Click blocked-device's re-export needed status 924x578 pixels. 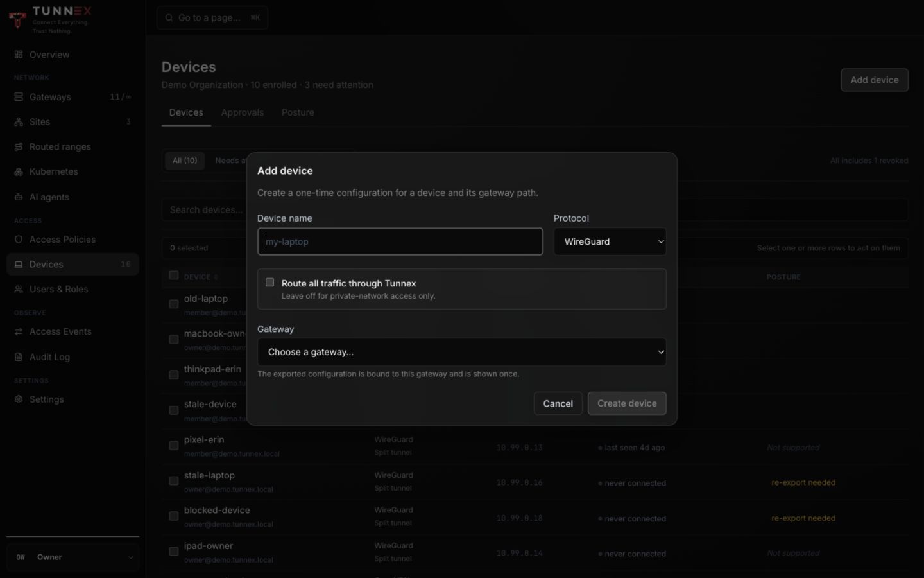click(x=803, y=518)
